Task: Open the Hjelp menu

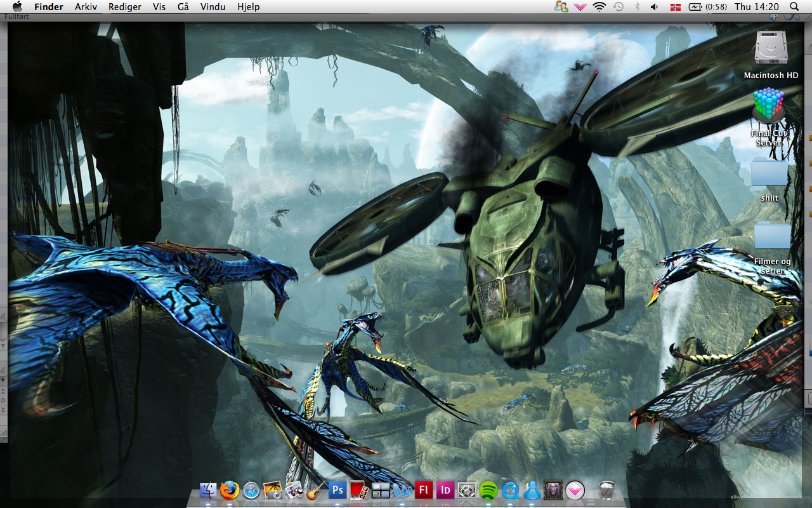Action: (x=248, y=6)
